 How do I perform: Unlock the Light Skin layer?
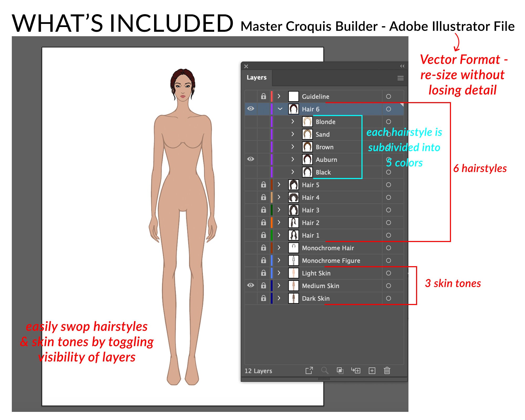264,273
